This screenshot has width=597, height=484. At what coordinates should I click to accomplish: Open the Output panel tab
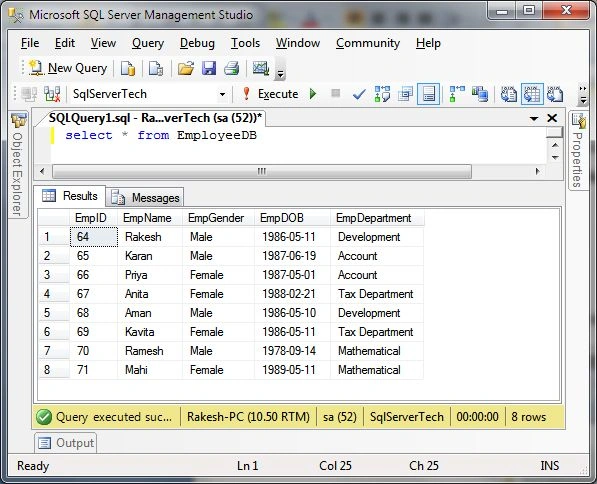pos(66,443)
